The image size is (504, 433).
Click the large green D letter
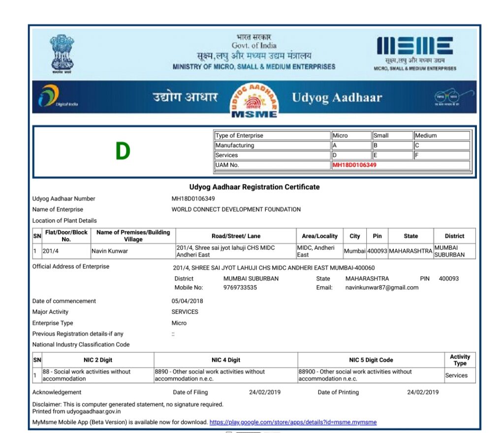point(123,152)
